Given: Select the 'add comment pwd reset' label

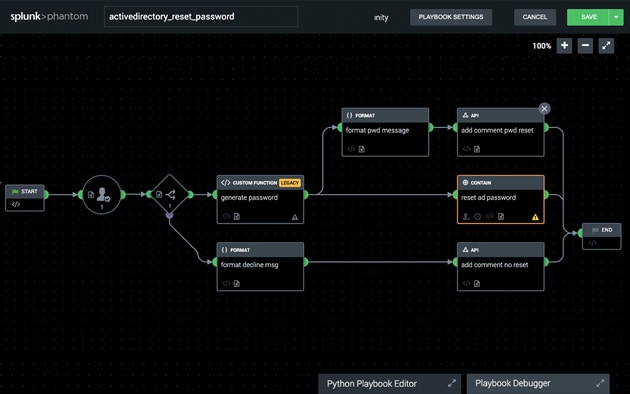Looking at the screenshot, I should 497,130.
